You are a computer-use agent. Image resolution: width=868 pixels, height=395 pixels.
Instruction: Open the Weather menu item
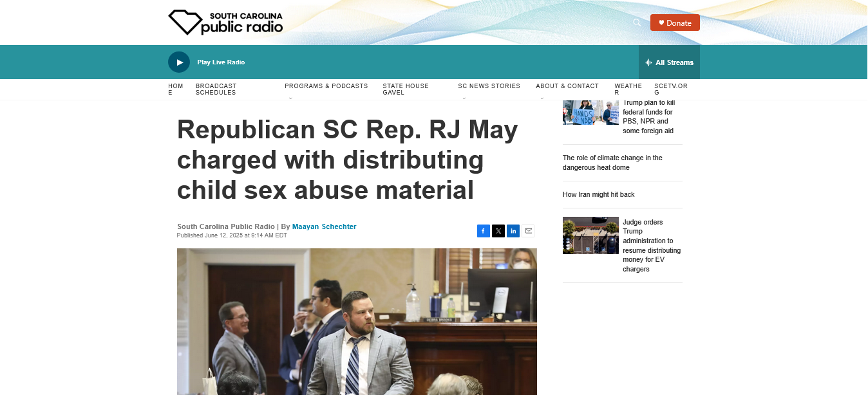(628, 89)
